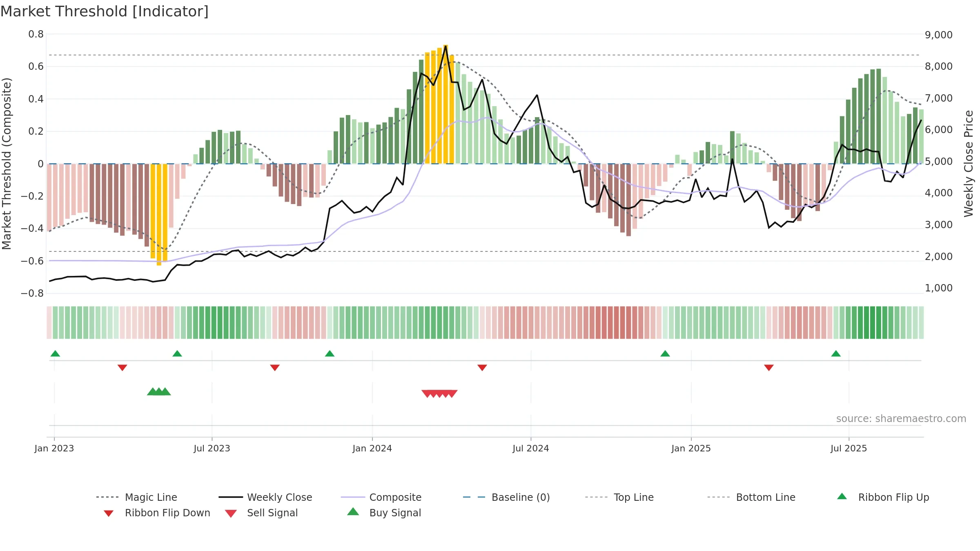Image resolution: width=980 pixels, height=551 pixels.
Task: Click the Jul 2023 x-axis label
Action: click(212, 449)
